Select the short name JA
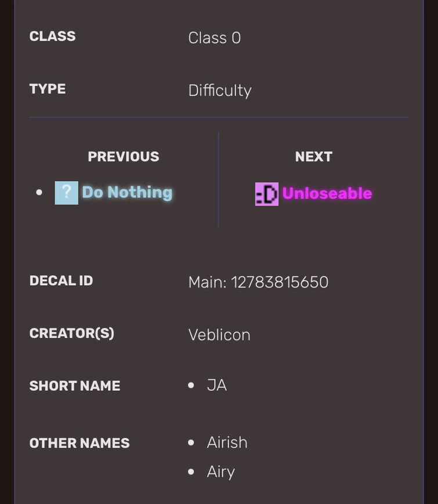 tap(216, 386)
